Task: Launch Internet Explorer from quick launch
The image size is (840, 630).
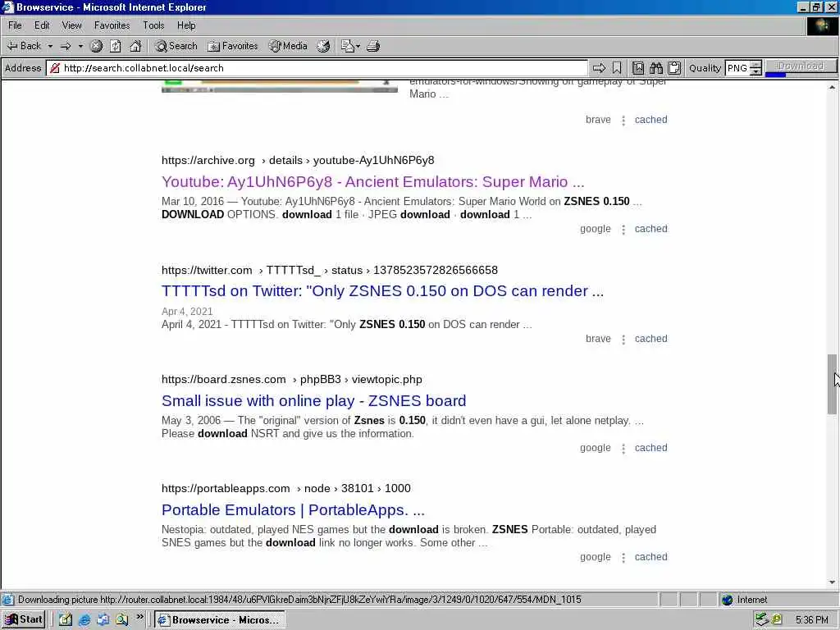Action: 84,620
